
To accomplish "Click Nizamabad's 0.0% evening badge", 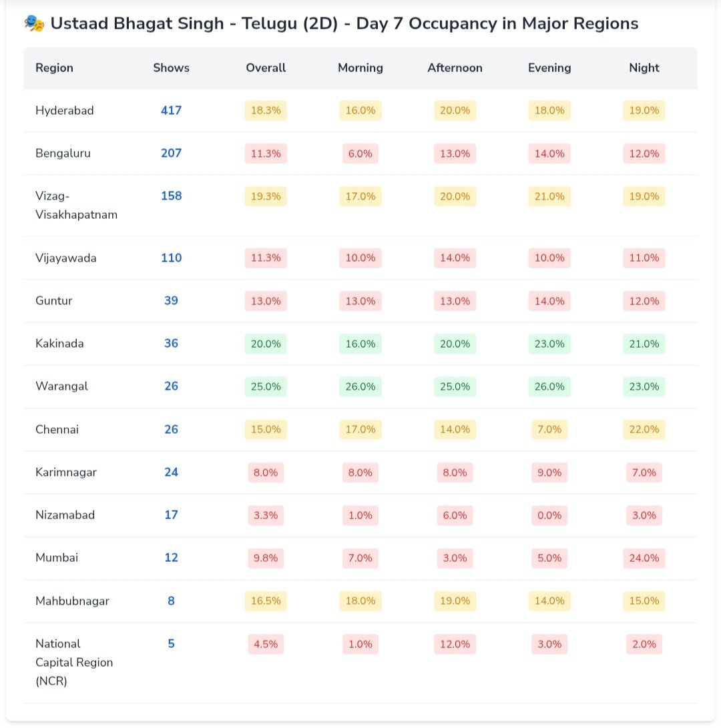I will (x=549, y=515).
